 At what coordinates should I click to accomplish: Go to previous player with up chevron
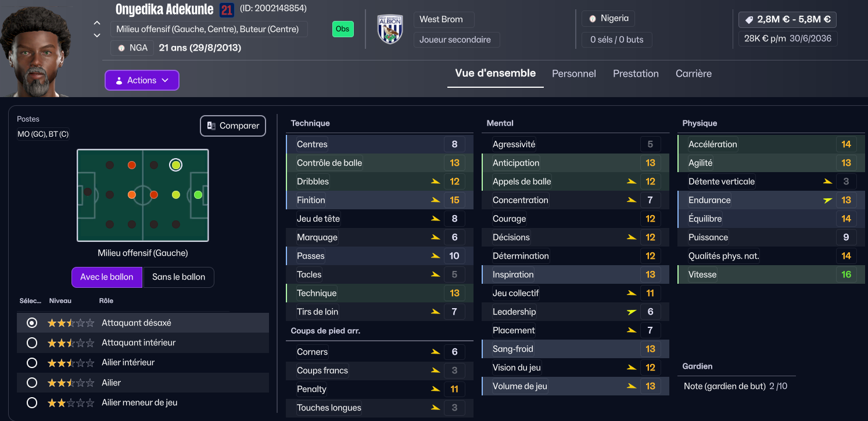click(97, 23)
